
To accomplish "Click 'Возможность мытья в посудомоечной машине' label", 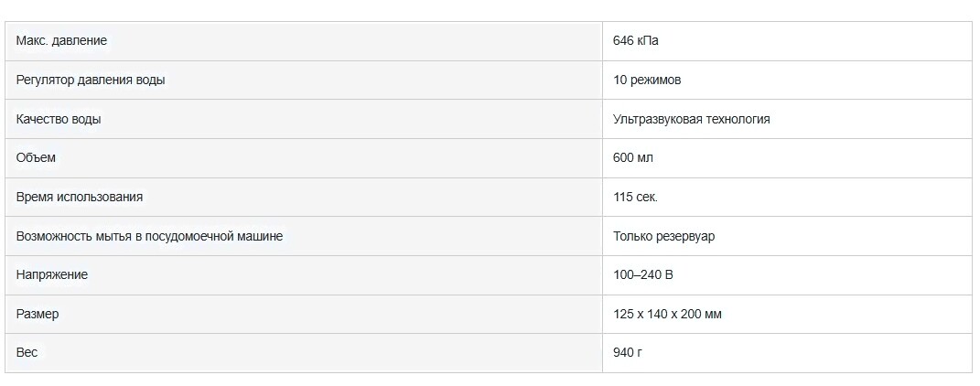I will (x=149, y=236).
